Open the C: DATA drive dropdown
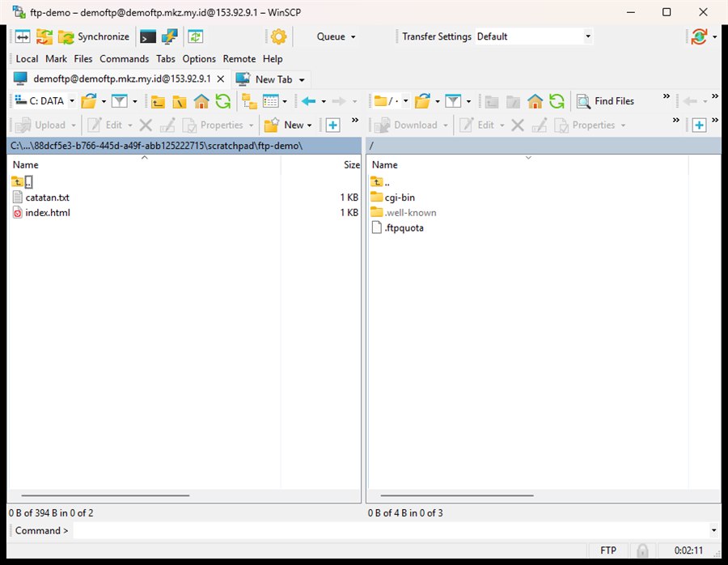728x565 pixels. [44, 101]
